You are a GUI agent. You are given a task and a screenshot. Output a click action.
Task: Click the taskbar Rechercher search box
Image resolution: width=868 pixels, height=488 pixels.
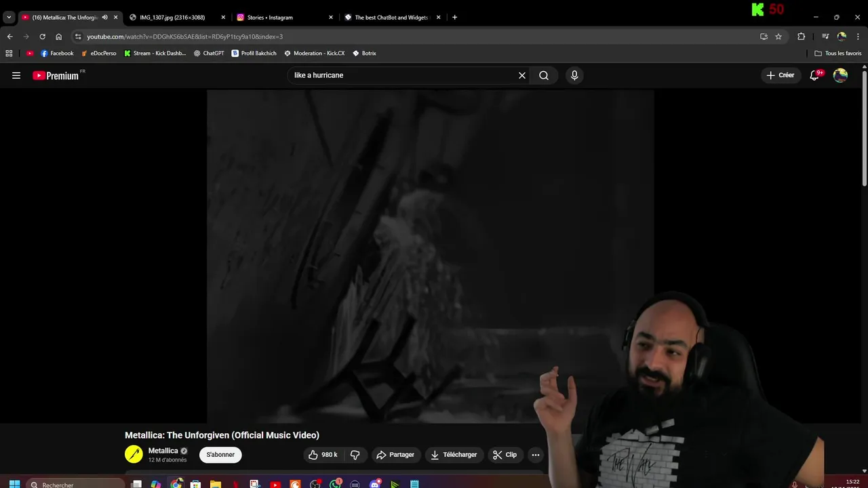click(76, 484)
